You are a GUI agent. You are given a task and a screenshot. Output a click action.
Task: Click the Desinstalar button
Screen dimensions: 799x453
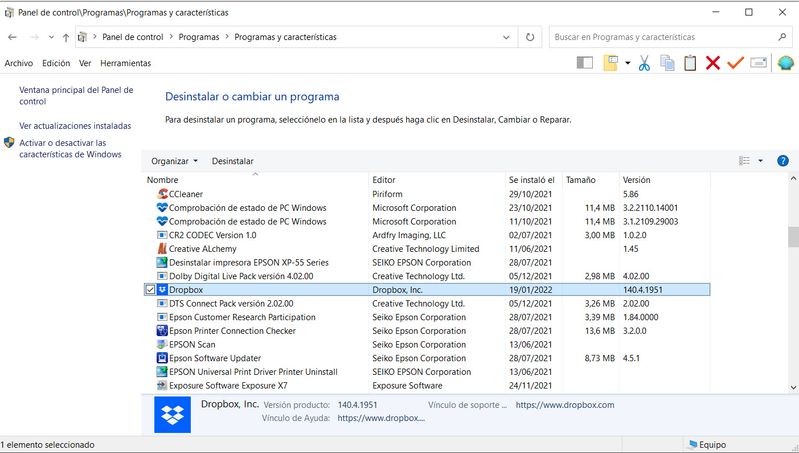[232, 161]
